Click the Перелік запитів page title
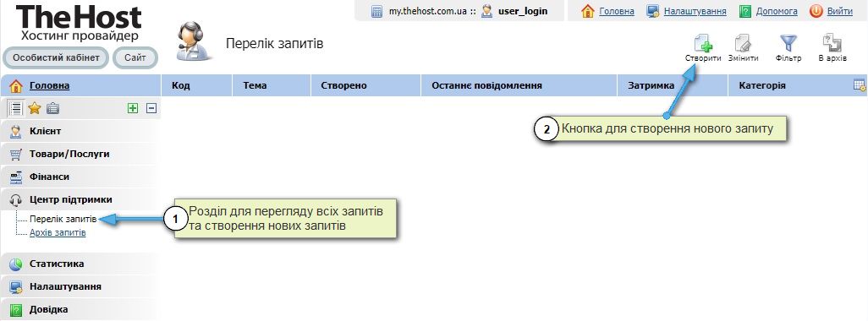This screenshot has height=321, width=868. [x=274, y=44]
